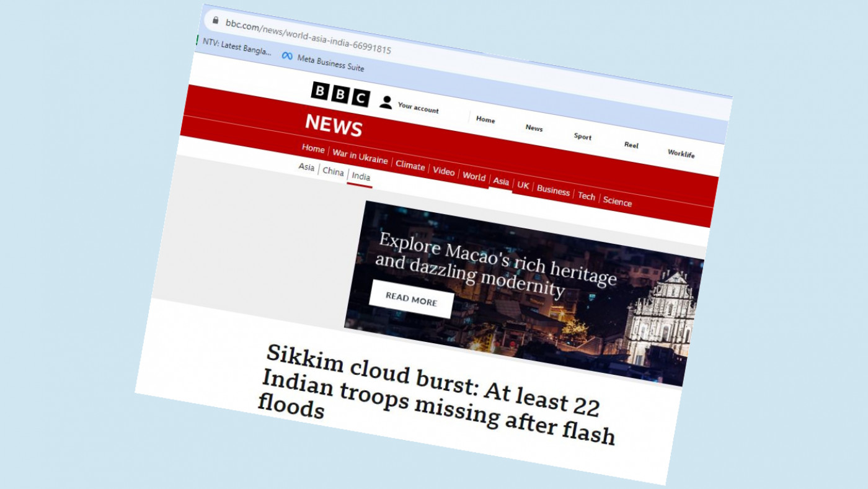Go to Home in top navigation
Screen dimensions: 868x489
coord(485,120)
